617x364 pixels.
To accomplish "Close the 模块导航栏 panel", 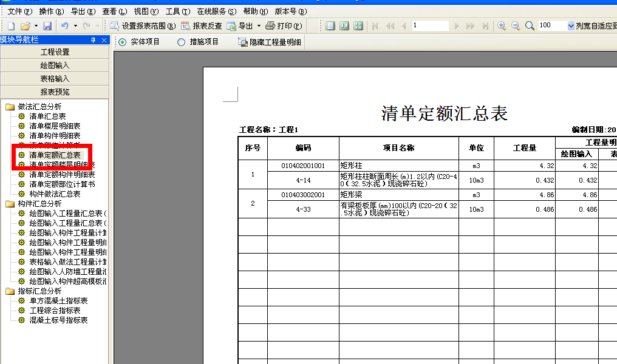I will tap(104, 40).
